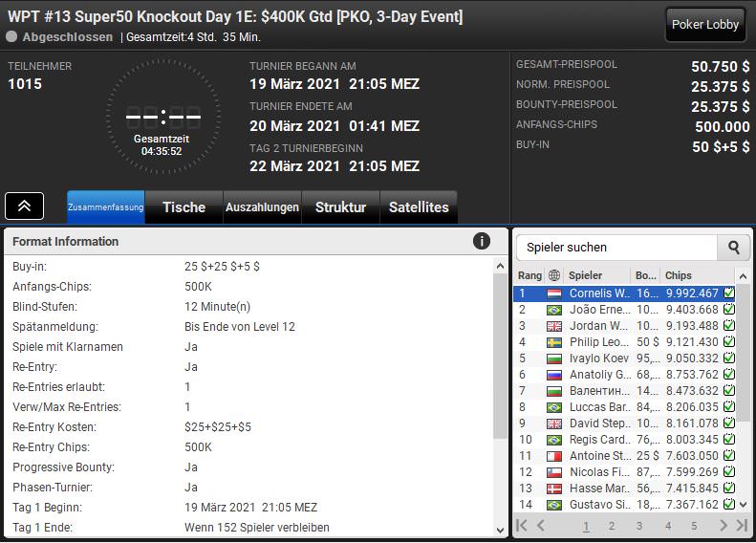Toggle checkbox in Jordan W... row
The image size is (756, 543).
click(x=729, y=325)
